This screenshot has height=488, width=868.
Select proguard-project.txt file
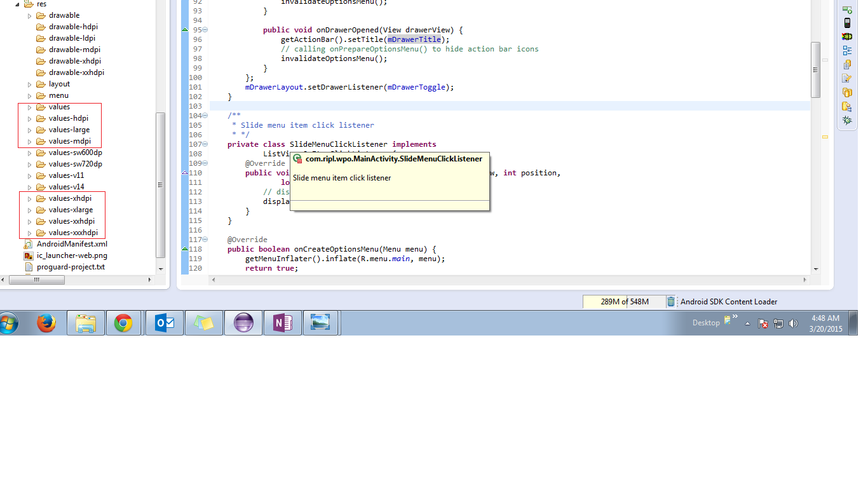click(x=64, y=267)
